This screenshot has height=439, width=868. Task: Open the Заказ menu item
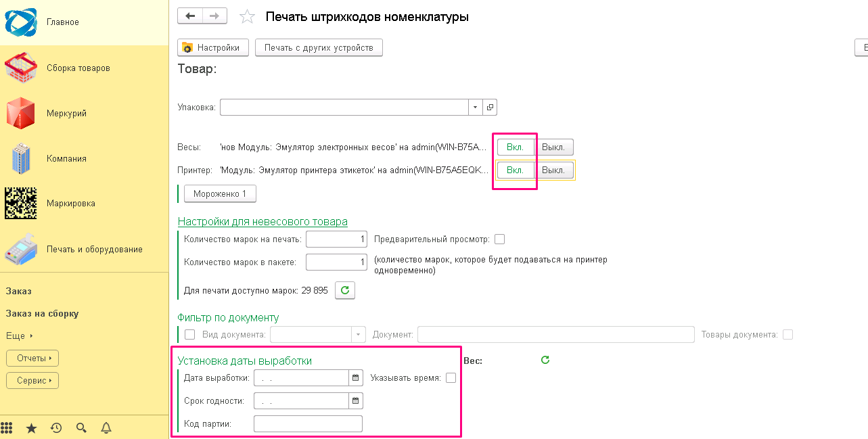click(x=19, y=291)
